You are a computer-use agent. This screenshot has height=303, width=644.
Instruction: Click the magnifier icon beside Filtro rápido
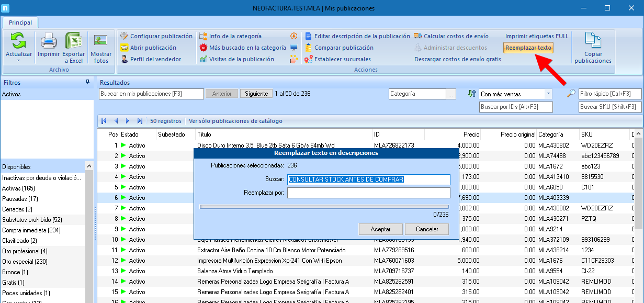[x=571, y=94]
